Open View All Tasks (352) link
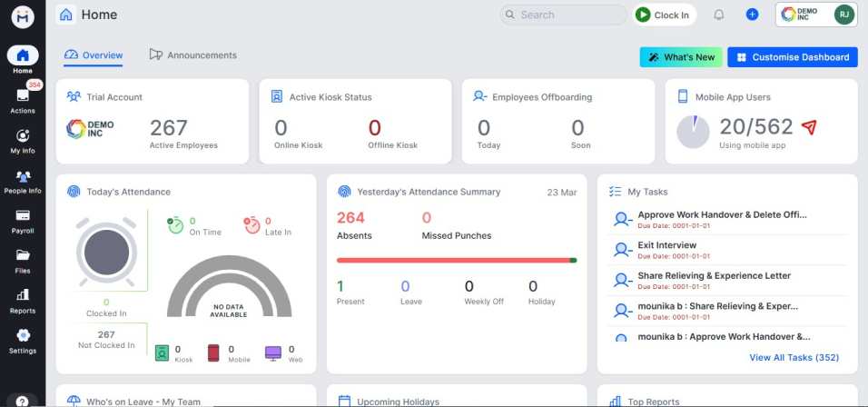This screenshot has height=407, width=868. pyautogui.click(x=794, y=358)
